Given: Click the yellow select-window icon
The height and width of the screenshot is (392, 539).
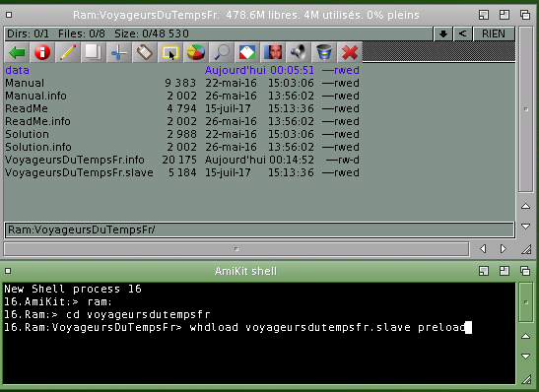Looking at the screenshot, I should [x=170, y=52].
